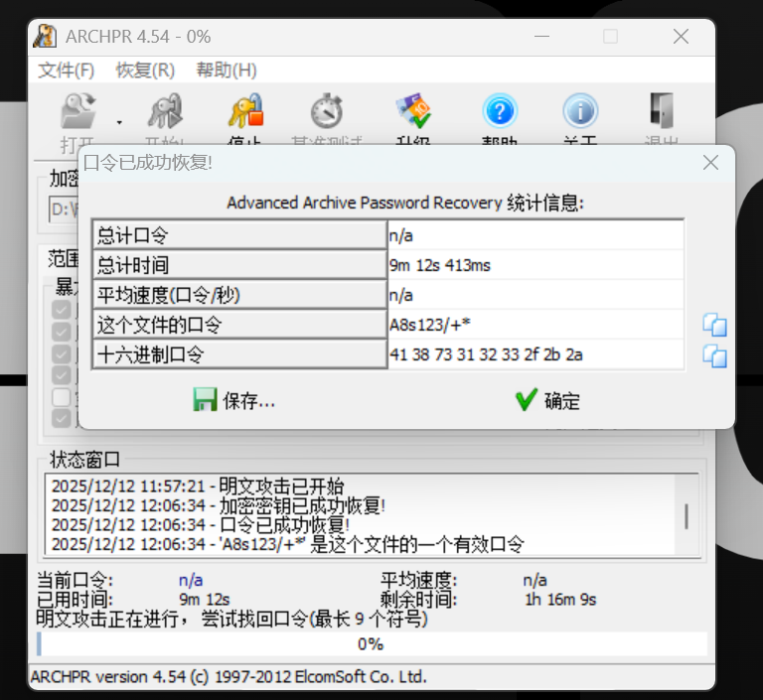Click log line 口令已成功恢复!
Viewport: 763px width, 700px height.
pyautogui.click(x=201, y=525)
